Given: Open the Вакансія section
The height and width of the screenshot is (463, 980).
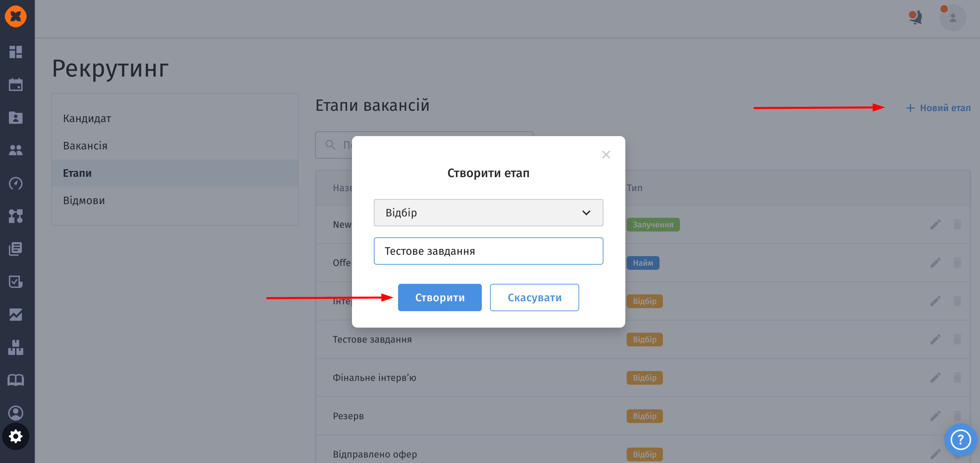Looking at the screenshot, I should click(x=85, y=146).
